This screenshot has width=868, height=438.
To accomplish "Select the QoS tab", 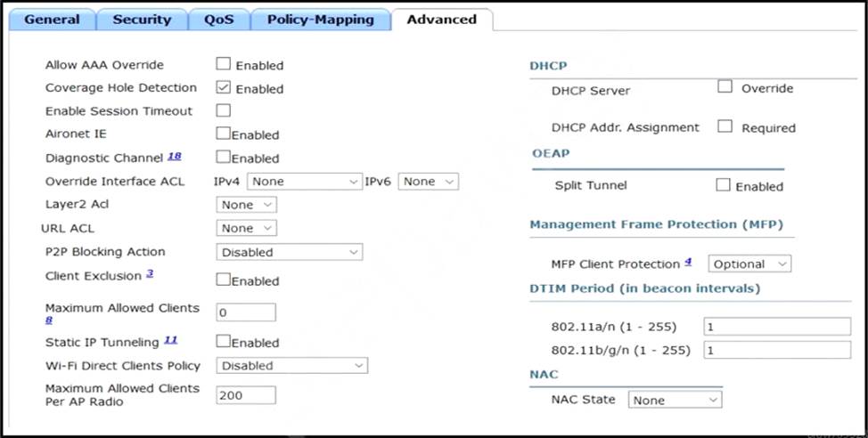I will point(218,19).
